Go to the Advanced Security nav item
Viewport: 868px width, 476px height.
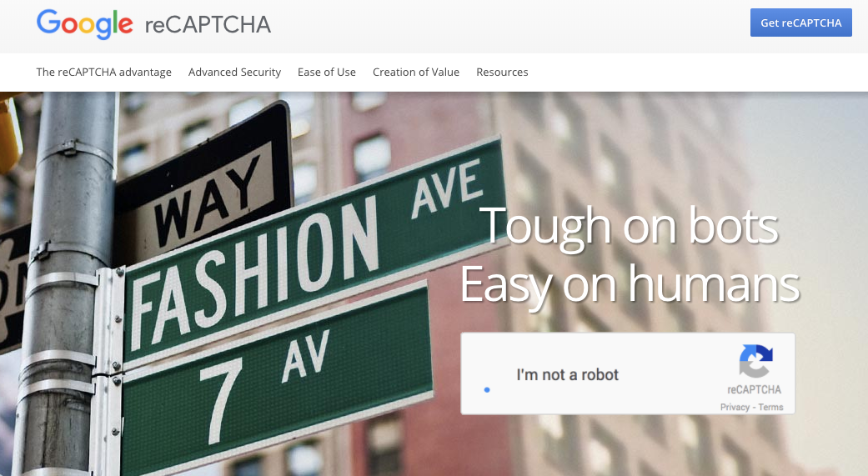[234, 72]
